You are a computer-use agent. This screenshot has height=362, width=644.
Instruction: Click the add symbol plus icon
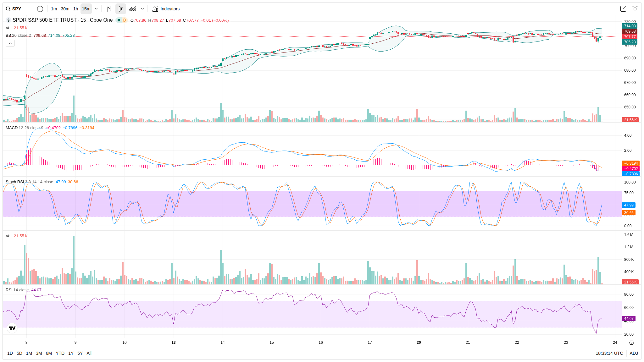click(40, 9)
